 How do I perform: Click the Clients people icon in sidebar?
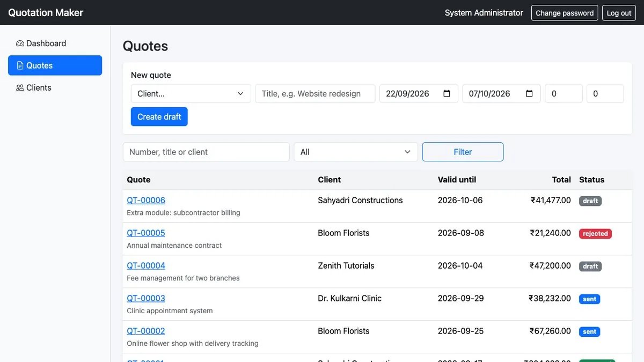[20, 87]
